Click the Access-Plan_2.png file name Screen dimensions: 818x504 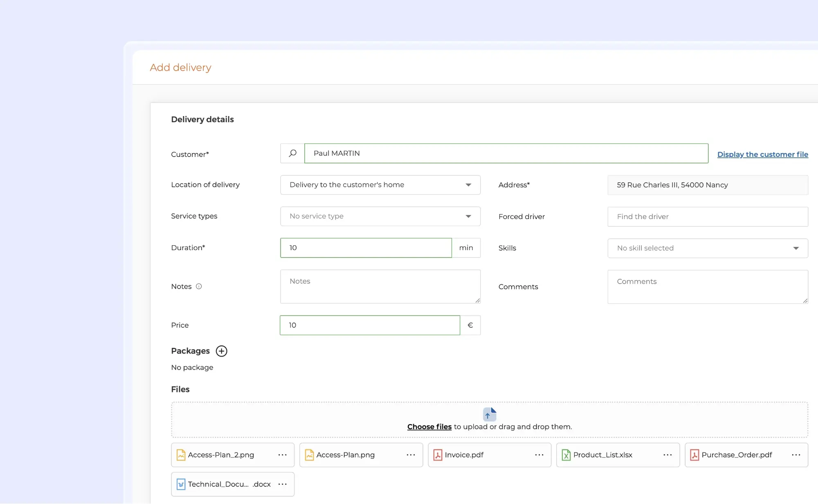[221, 455]
